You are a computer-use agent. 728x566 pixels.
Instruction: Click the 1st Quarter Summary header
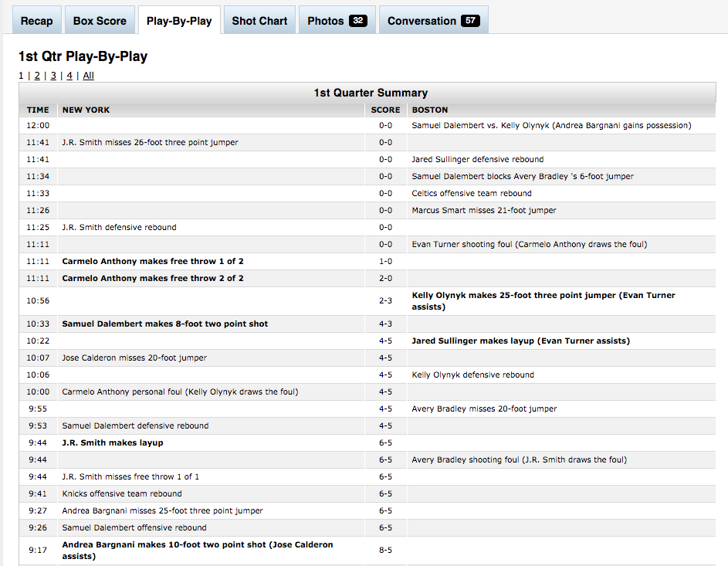click(371, 93)
